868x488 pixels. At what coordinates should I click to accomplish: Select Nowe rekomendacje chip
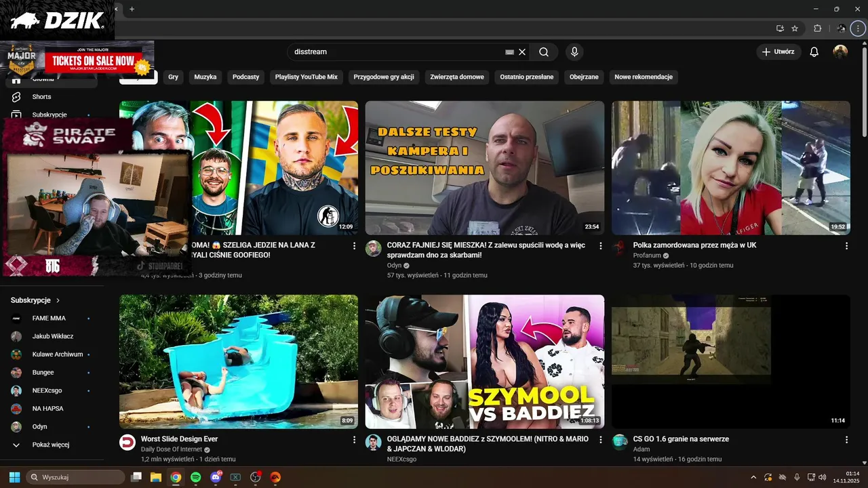[x=644, y=77]
